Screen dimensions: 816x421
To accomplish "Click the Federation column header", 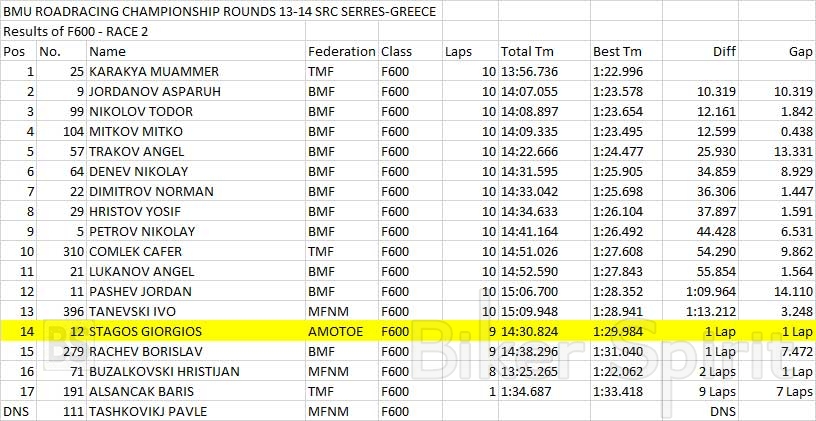I will point(342,51).
